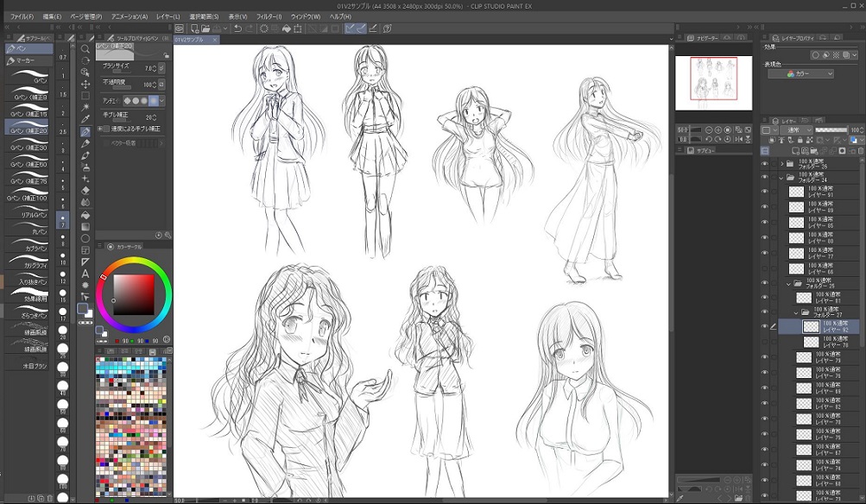Click the CLIP STUDIO launcher icon
866x504 pixels.
click(x=180, y=28)
